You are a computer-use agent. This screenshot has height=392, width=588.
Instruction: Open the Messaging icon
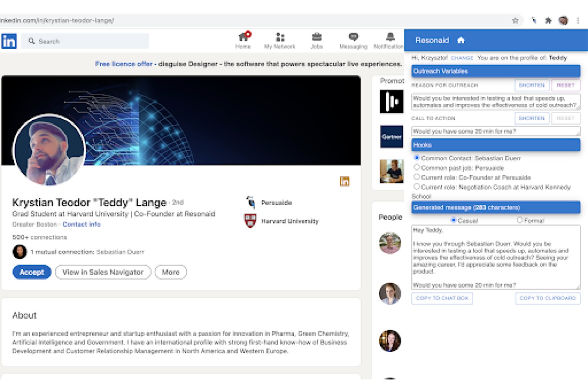pos(354,37)
